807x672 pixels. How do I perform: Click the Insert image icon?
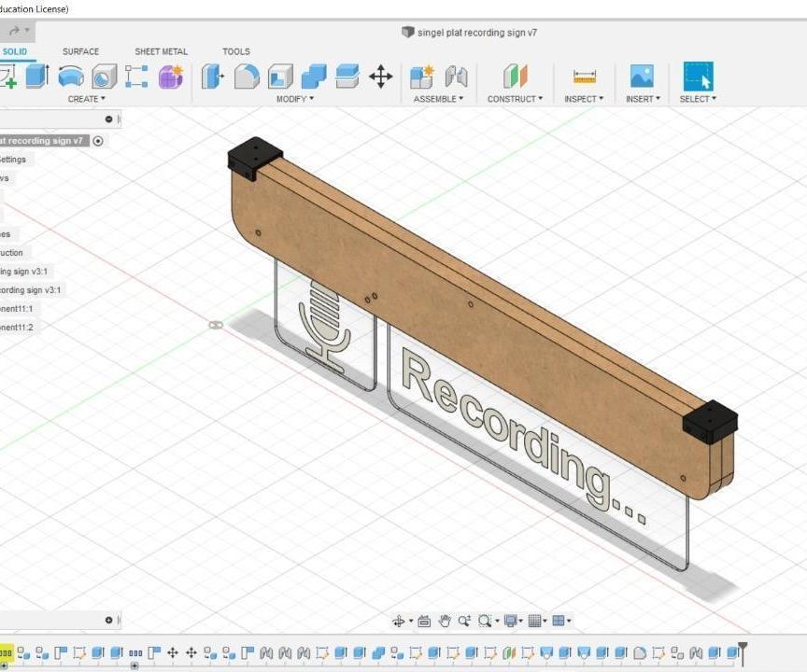643,77
